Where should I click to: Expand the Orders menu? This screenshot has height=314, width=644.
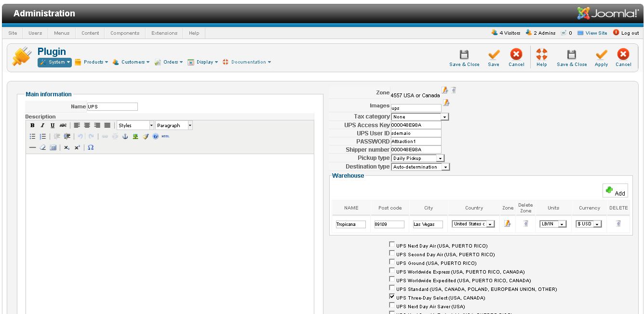[x=169, y=62]
